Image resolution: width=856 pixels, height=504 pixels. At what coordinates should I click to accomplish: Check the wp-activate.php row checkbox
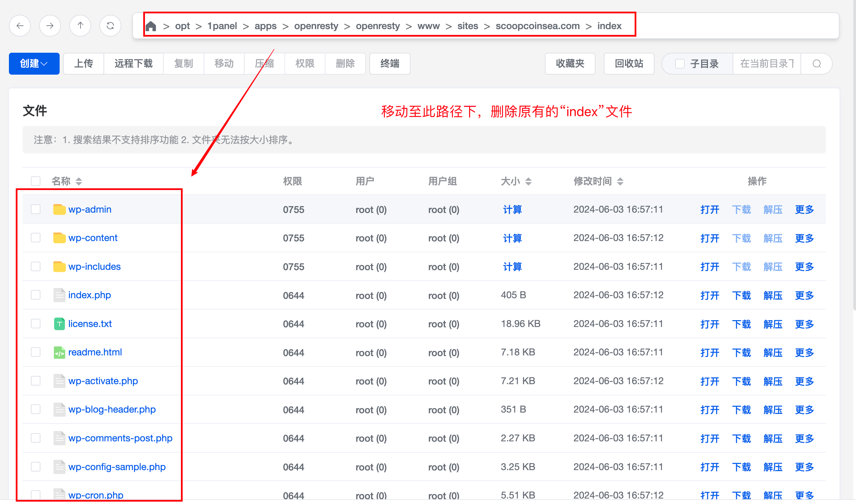coord(36,381)
